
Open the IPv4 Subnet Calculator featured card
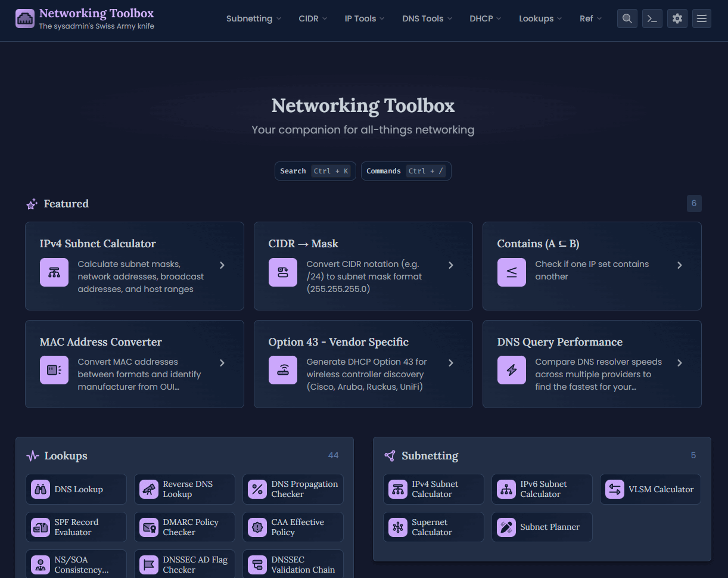(135, 266)
